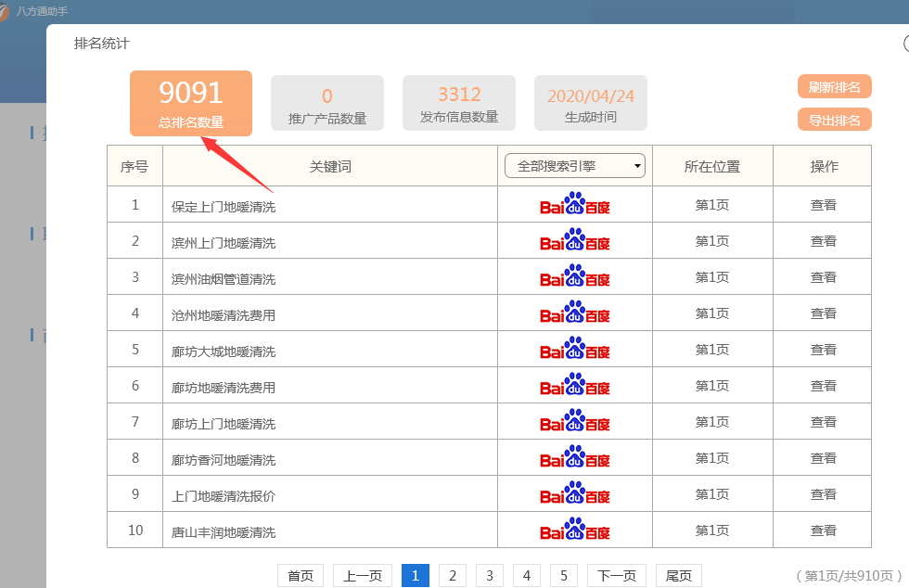Viewport: 909px width, 588px height.
Task: Click Baidu logo in 滨州上门地暖清洗 row
Action: pyautogui.click(x=574, y=239)
